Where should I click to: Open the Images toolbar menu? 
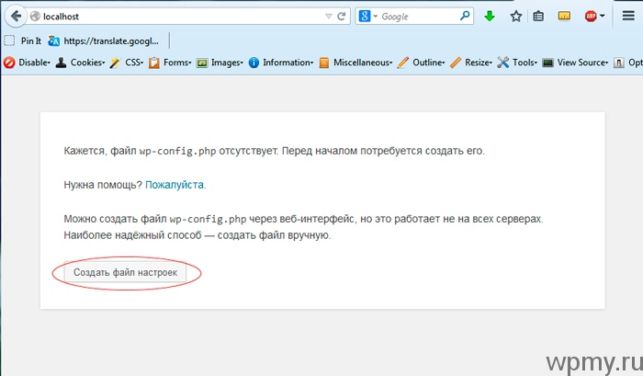point(219,62)
